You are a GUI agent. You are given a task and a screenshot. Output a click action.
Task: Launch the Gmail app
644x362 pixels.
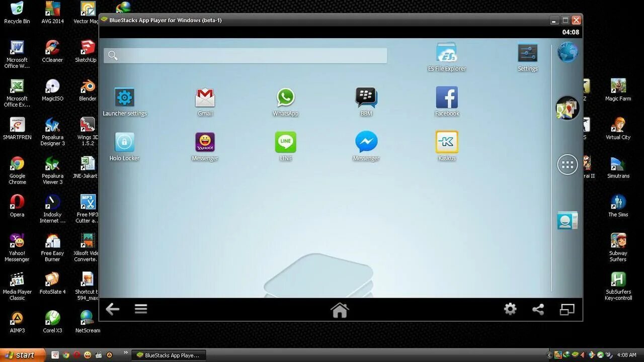[205, 97]
